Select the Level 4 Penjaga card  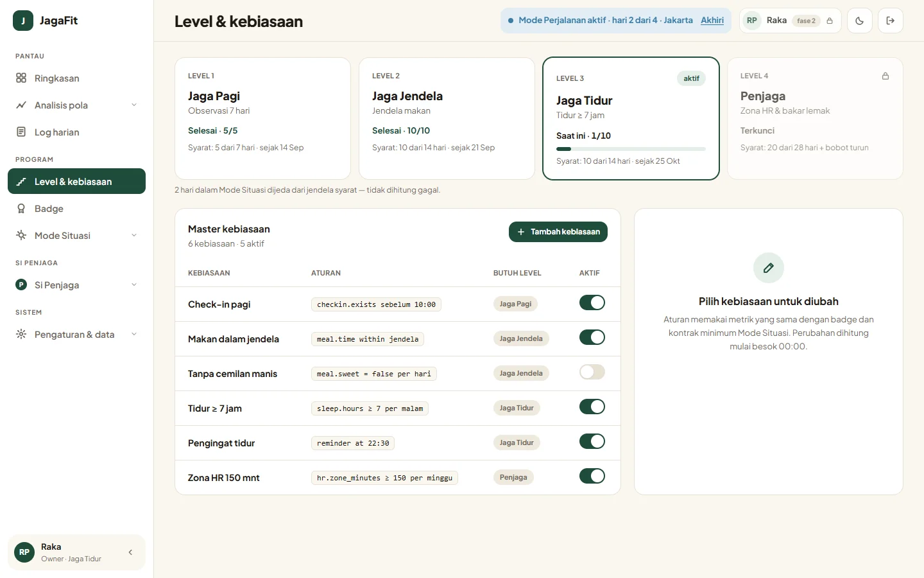tap(815, 119)
